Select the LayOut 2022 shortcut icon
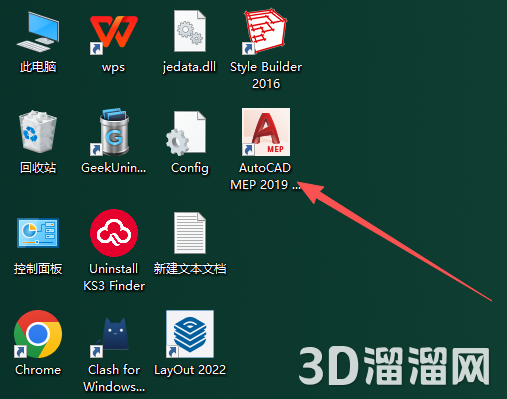507x399 pixels. pos(190,334)
